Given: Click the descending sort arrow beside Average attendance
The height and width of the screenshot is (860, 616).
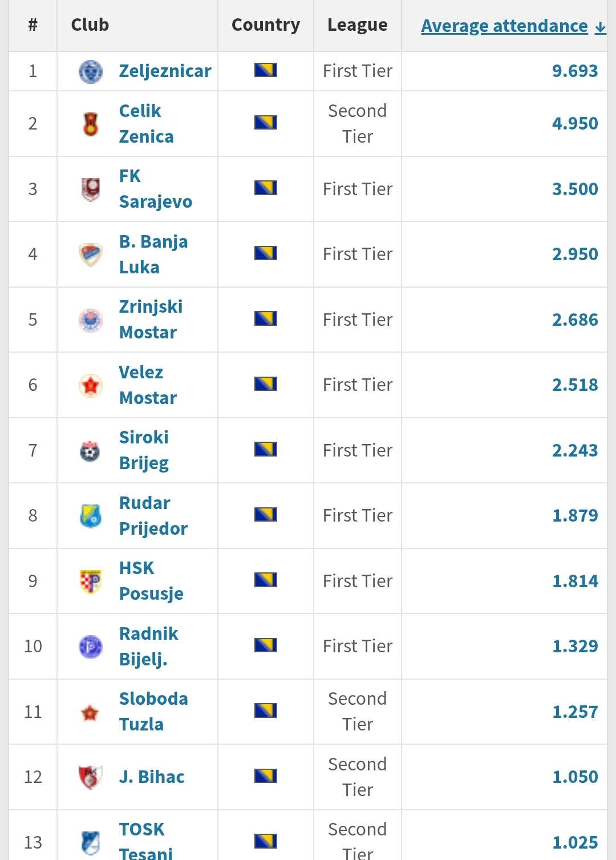Looking at the screenshot, I should 600,27.
